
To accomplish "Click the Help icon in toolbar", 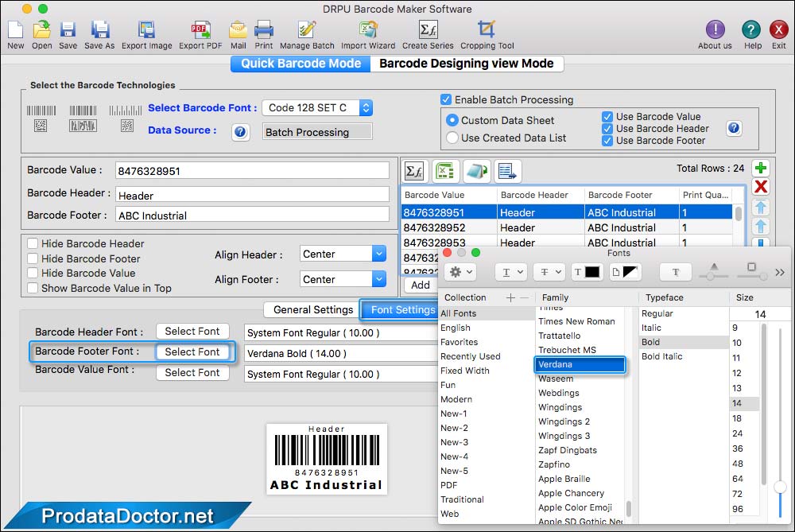I will click(x=751, y=30).
